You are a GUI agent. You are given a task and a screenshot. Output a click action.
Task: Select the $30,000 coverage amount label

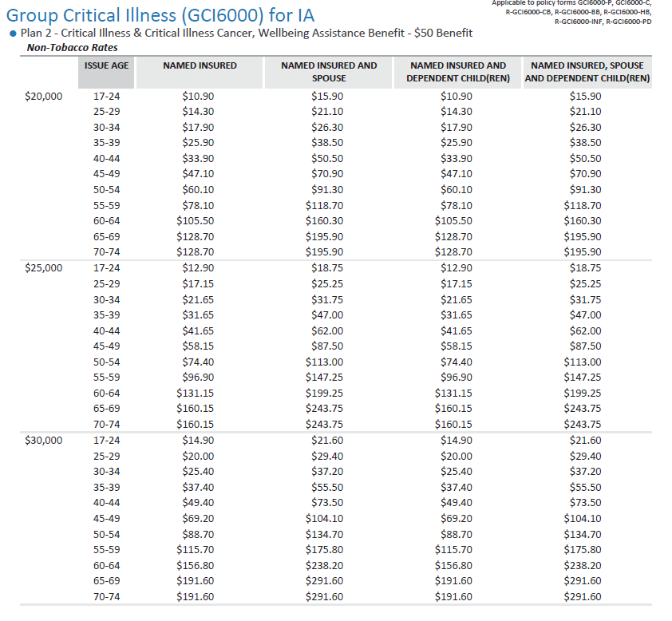point(44,440)
